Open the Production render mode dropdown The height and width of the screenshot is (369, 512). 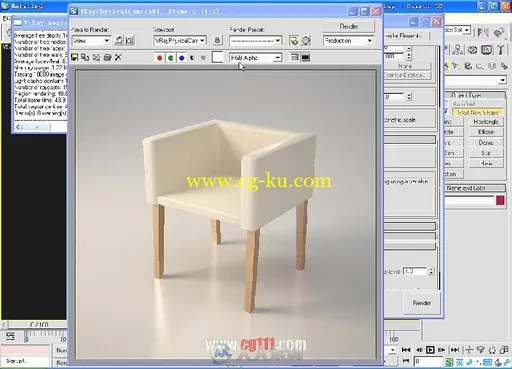(348, 41)
